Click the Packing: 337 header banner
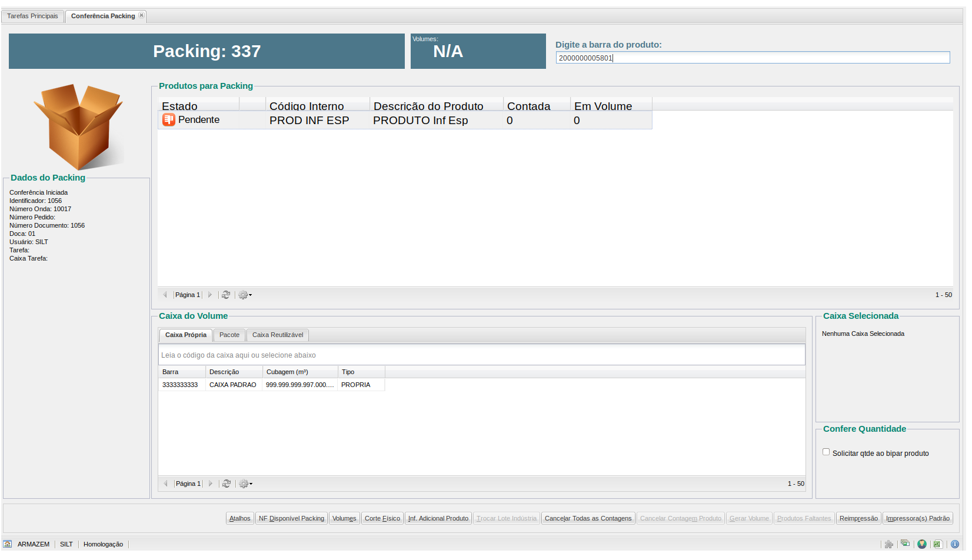 point(207,51)
